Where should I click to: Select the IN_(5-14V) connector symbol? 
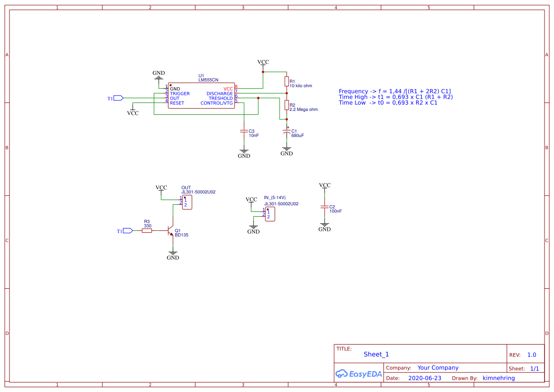271,214
